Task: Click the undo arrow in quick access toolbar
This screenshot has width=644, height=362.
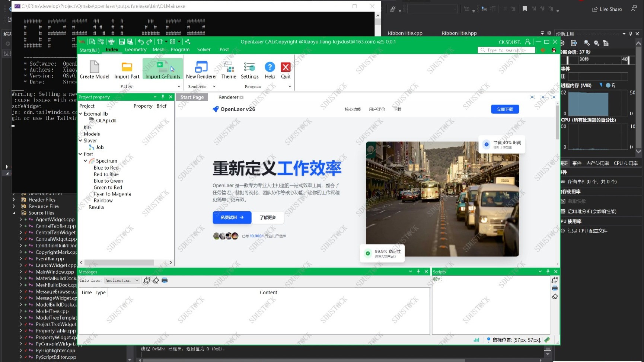Action: [x=141, y=42]
